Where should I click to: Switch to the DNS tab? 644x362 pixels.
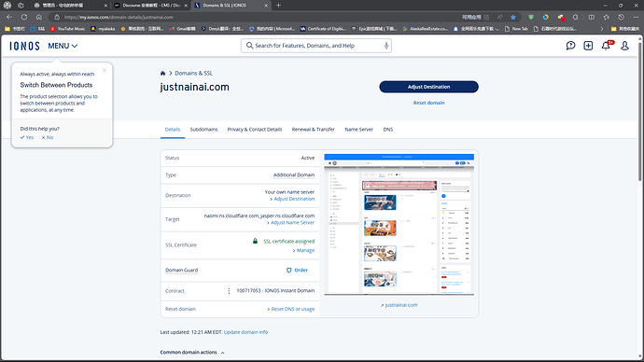pos(388,130)
